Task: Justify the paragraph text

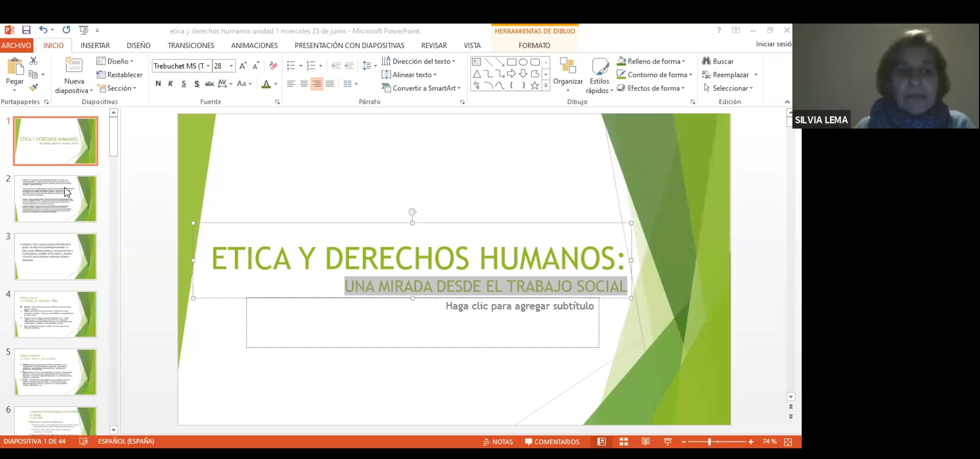Action: pyautogui.click(x=330, y=84)
